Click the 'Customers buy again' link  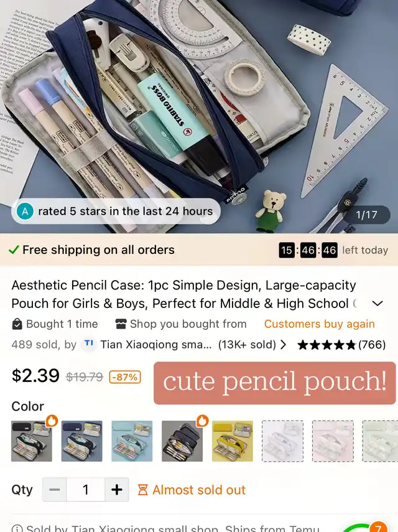point(320,324)
